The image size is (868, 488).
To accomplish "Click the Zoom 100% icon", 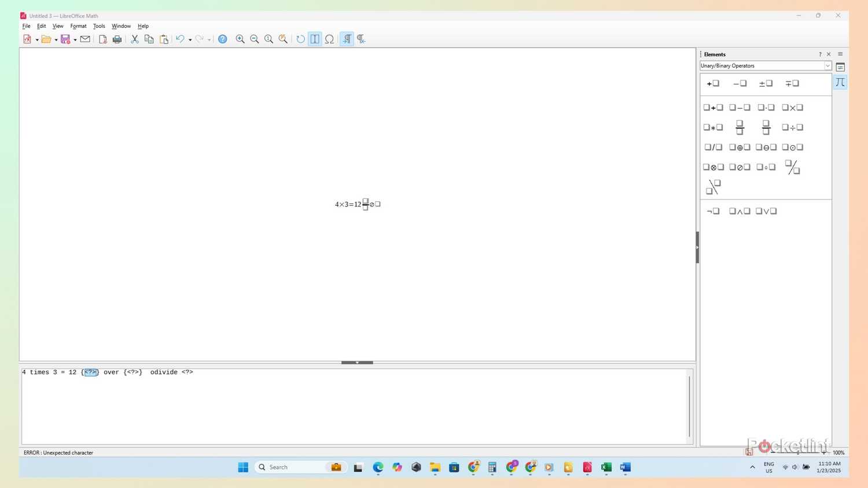I will 269,39.
